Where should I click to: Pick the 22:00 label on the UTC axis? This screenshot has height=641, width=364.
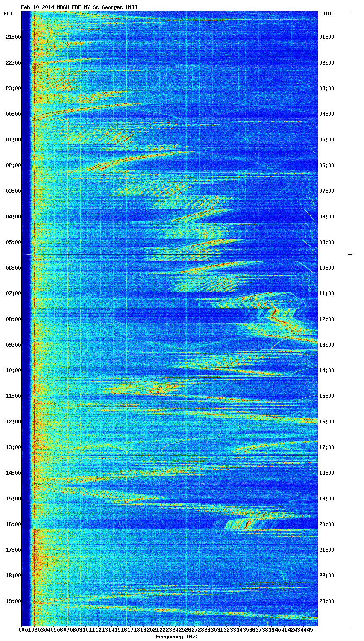[x=327, y=576]
